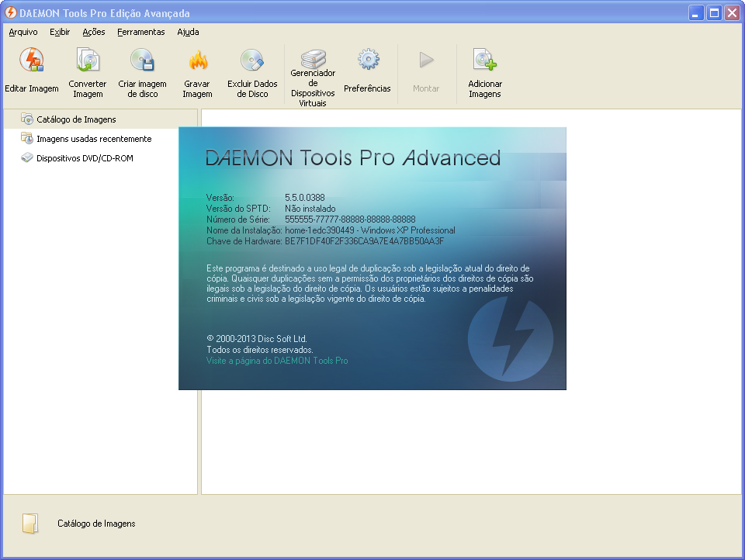The image size is (745, 560).
Task: Close the DAEMON Tools Pro window
Action: (x=732, y=13)
